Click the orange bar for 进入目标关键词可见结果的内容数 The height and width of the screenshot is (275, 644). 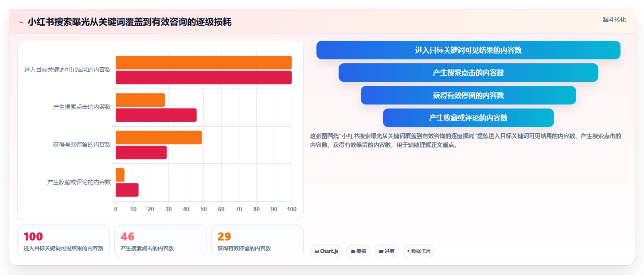pos(204,62)
